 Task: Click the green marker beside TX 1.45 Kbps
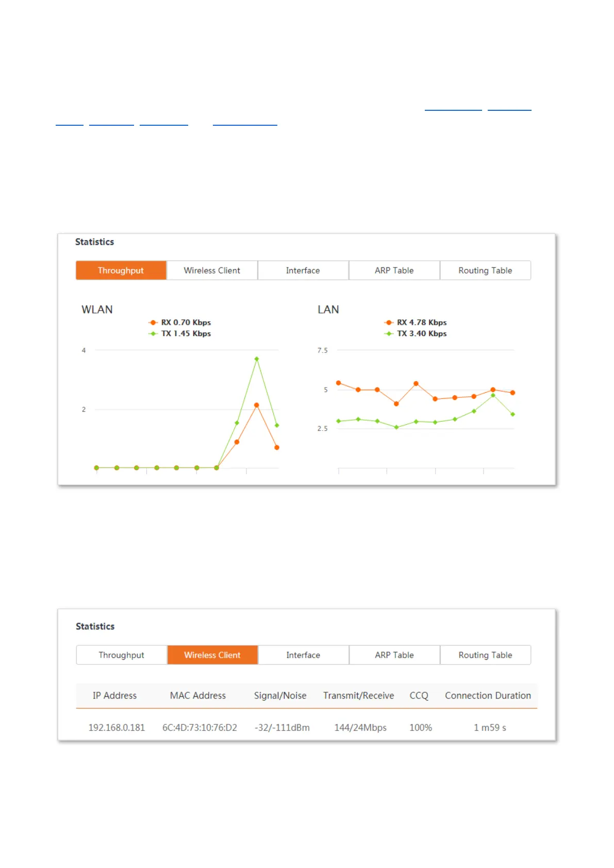(153, 333)
